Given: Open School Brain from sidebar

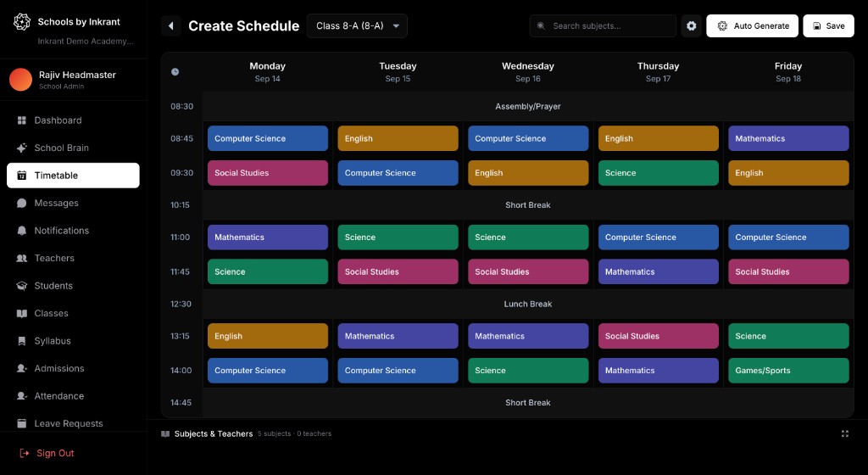Looking at the screenshot, I should [x=73, y=148].
